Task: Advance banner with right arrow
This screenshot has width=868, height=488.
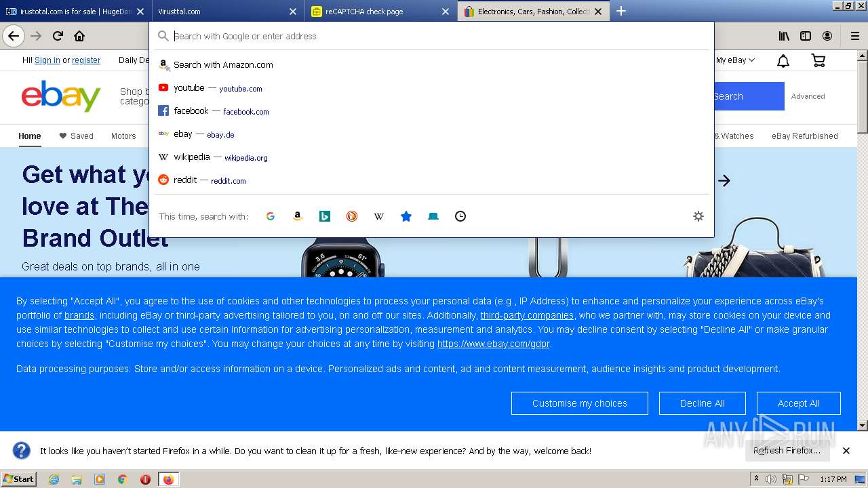Action: (724, 180)
